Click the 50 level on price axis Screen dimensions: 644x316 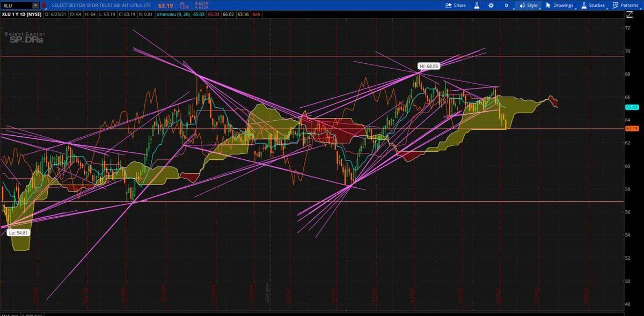(x=628, y=281)
